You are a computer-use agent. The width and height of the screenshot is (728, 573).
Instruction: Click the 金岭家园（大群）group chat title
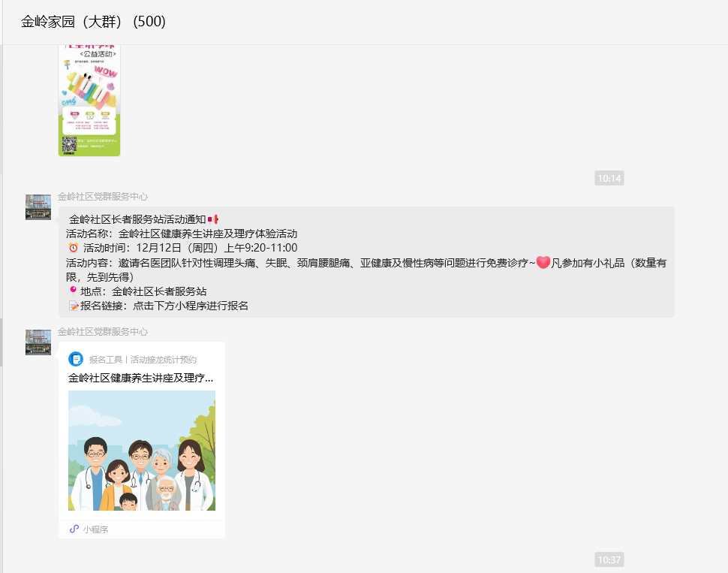(x=93, y=22)
